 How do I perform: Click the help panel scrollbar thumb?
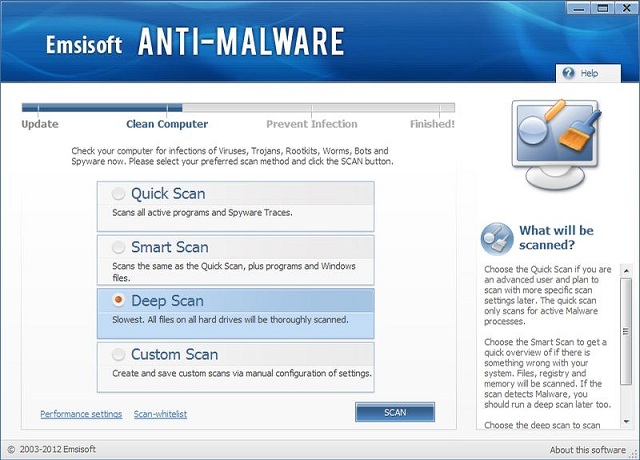click(626, 331)
